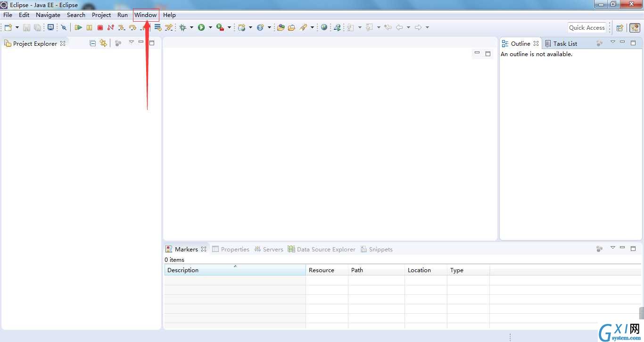Open the New wizard dropdown arrow
Image resolution: width=644 pixels, height=342 pixels.
17,27
